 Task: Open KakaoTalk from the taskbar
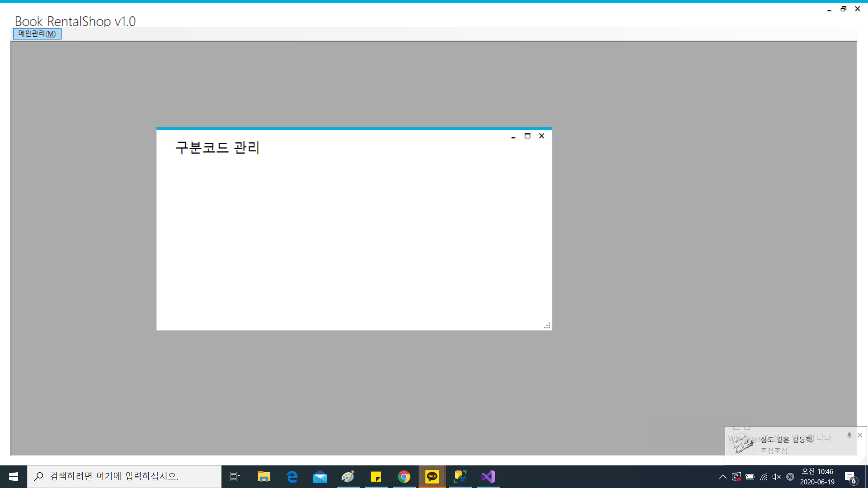coord(432,477)
